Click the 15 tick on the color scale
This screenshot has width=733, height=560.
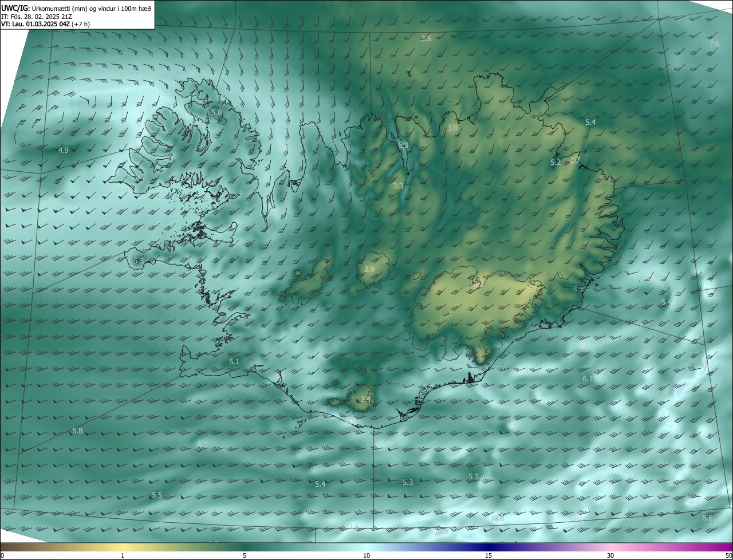tap(488, 555)
